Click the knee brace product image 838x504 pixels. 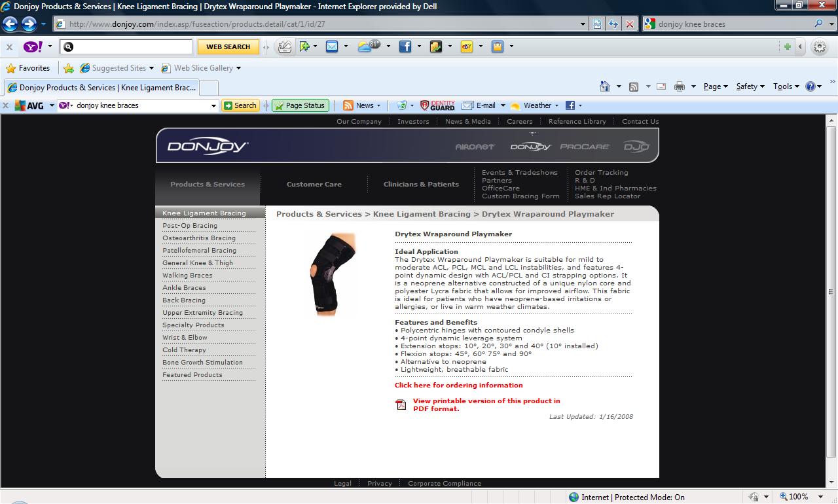click(333, 275)
